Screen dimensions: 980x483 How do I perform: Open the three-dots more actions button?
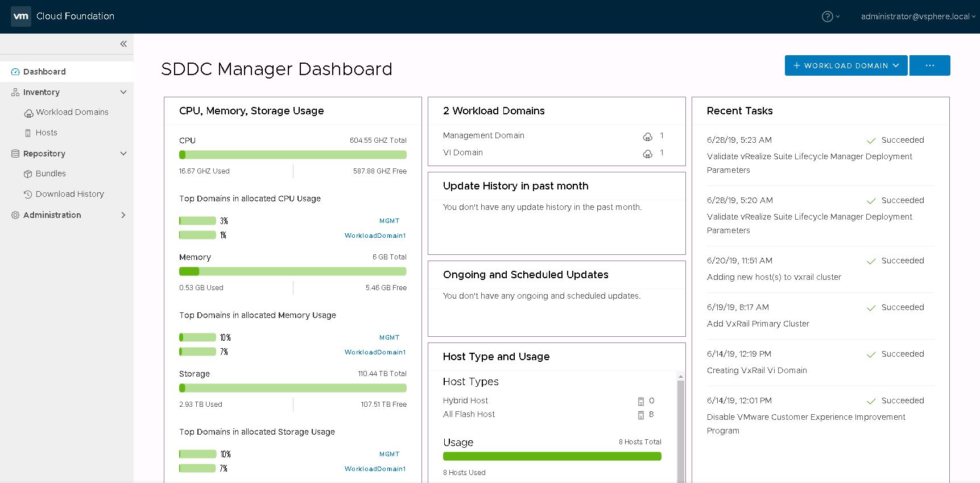click(x=929, y=65)
